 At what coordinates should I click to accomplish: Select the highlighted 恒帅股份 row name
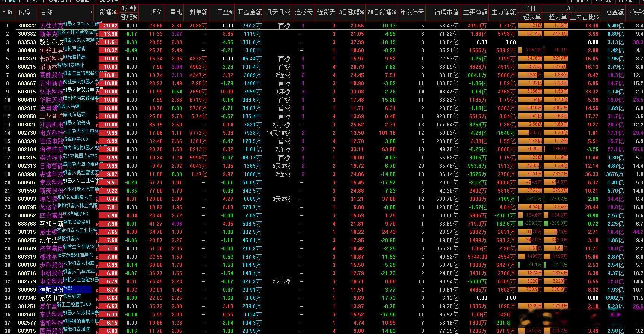(x=51, y=290)
